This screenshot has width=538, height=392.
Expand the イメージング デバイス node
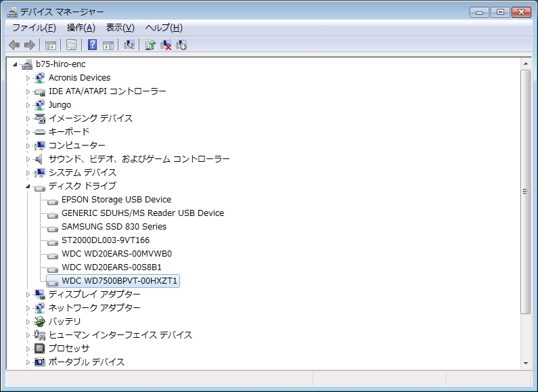pyautogui.click(x=28, y=118)
